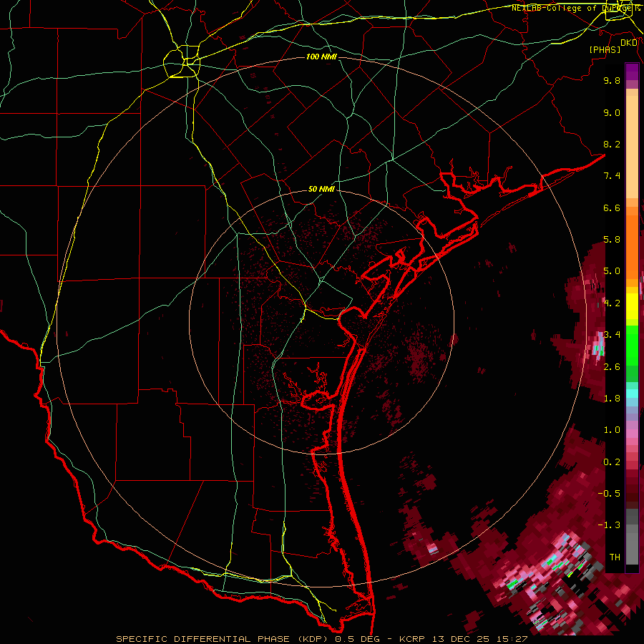The width and height of the screenshot is (644, 644).
Task: Click the -1.3 value on the scale
Action: [609, 525]
